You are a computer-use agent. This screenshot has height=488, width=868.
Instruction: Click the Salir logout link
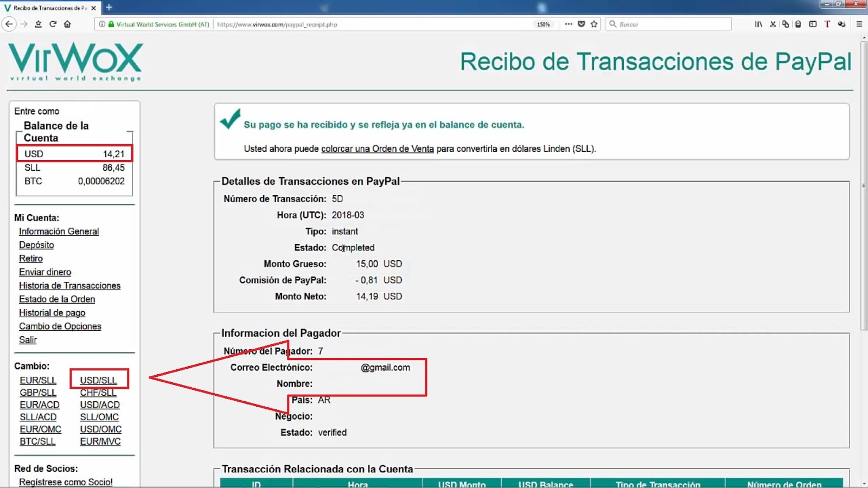[x=28, y=340]
